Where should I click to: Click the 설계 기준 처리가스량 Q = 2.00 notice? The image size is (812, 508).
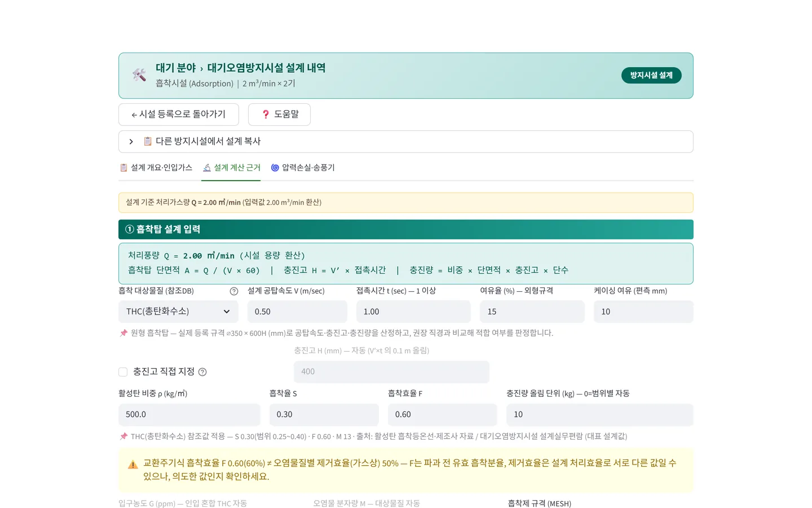point(406,203)
